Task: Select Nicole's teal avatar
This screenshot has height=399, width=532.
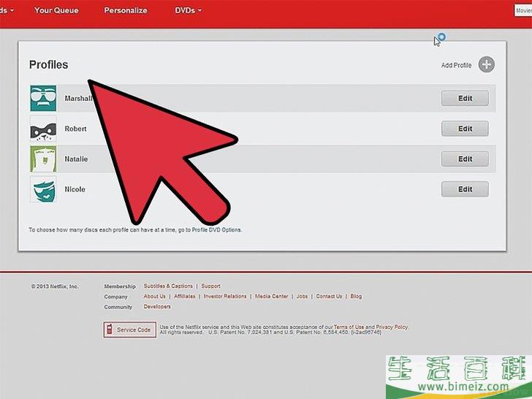Action: click(x=43, y=189)
